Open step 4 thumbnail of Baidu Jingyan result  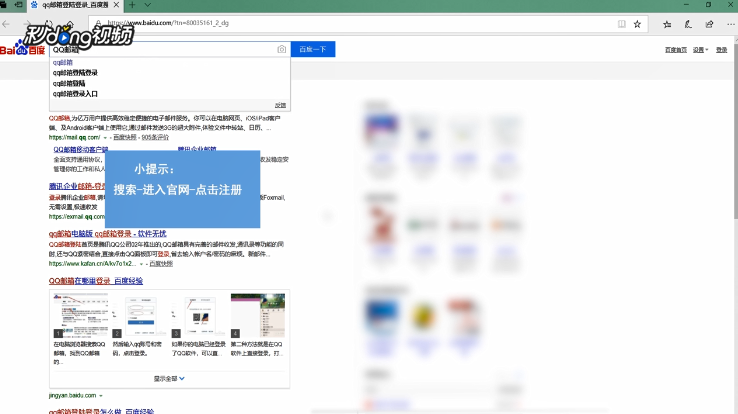point(258,316)
